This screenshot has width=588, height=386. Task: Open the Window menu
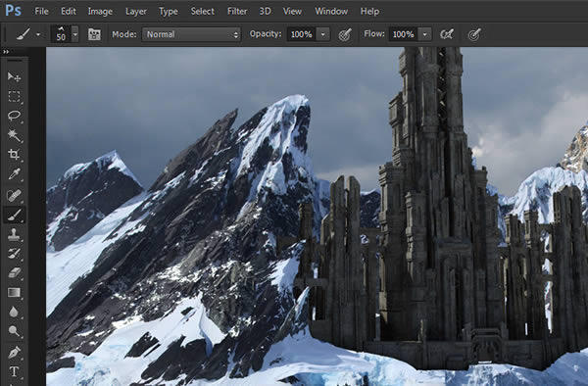tap(331, 11)
